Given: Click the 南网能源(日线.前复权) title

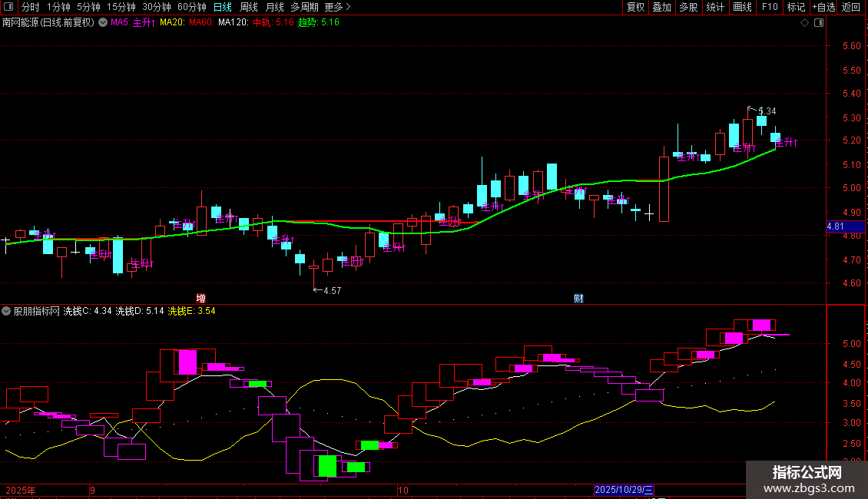Looking at the screenshot, I should tap(48, 22).
